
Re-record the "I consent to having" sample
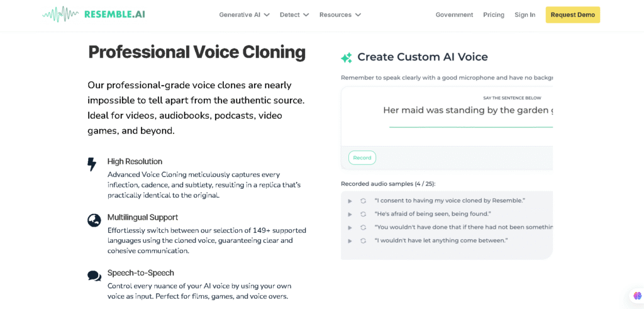363,201
